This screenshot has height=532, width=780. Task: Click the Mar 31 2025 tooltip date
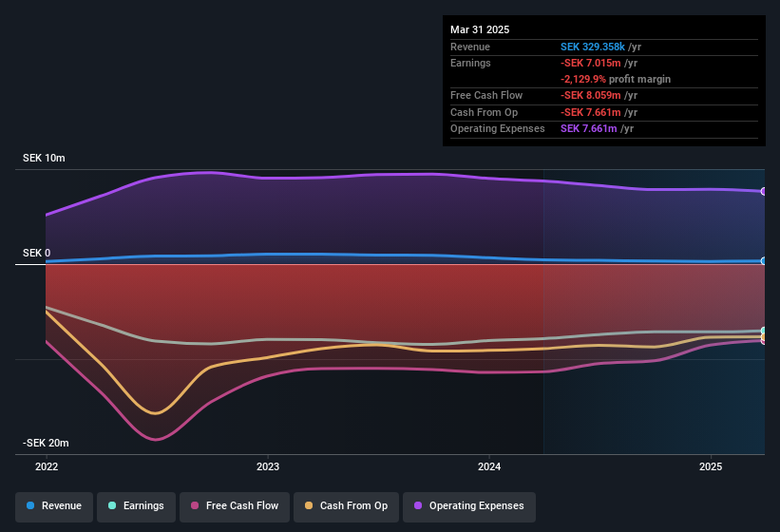click(480, 29)
